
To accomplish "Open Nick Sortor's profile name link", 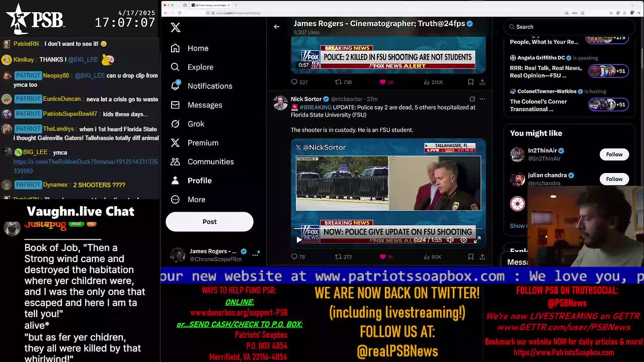I will click(306, 99).
